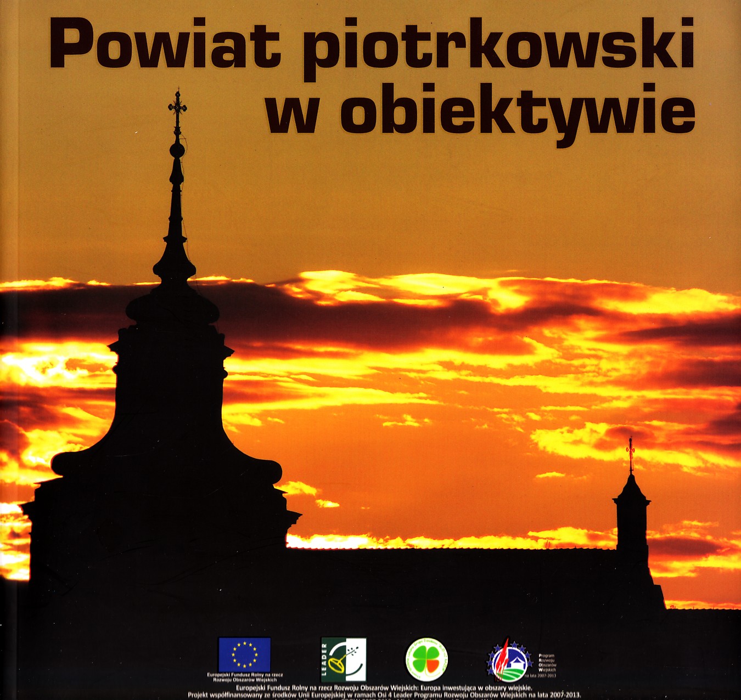The width and height of the screenshot is (741, 700).
Task: Click the caption under the EU flag
Action: pos(244,677)
